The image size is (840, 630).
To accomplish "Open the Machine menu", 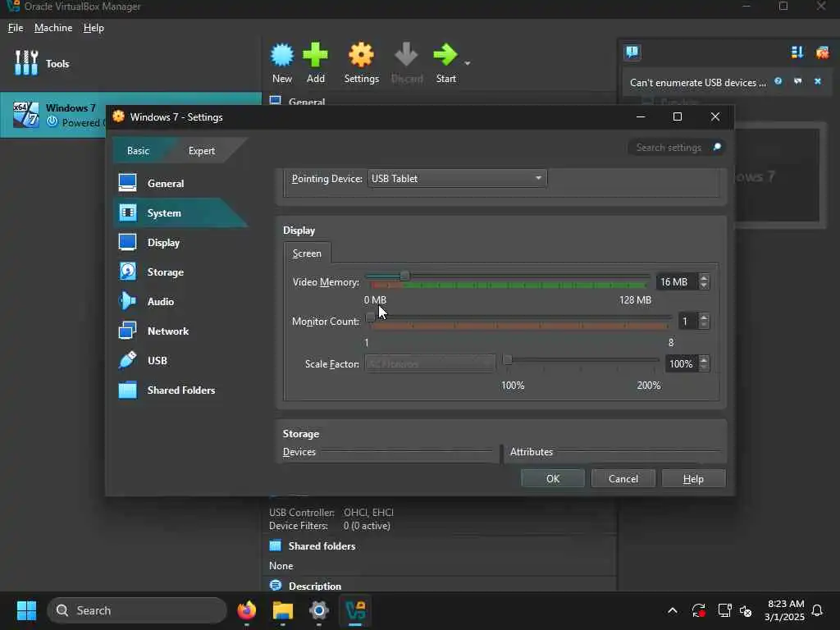I will (53, 27).
